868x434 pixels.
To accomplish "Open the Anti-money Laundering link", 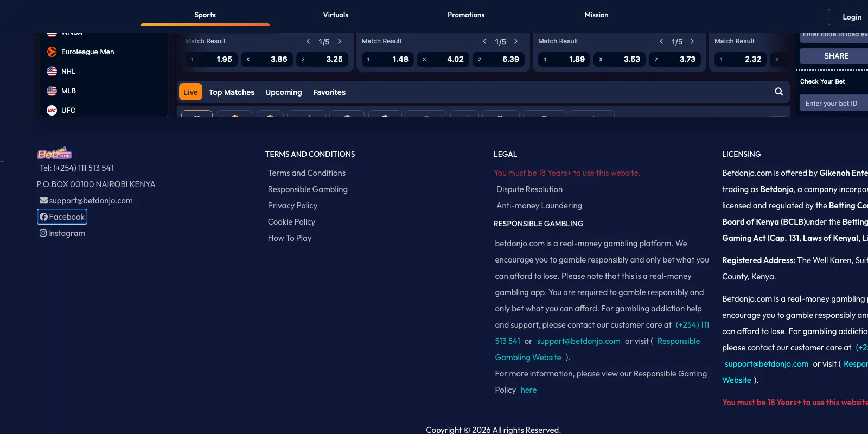I will [539, 206].
